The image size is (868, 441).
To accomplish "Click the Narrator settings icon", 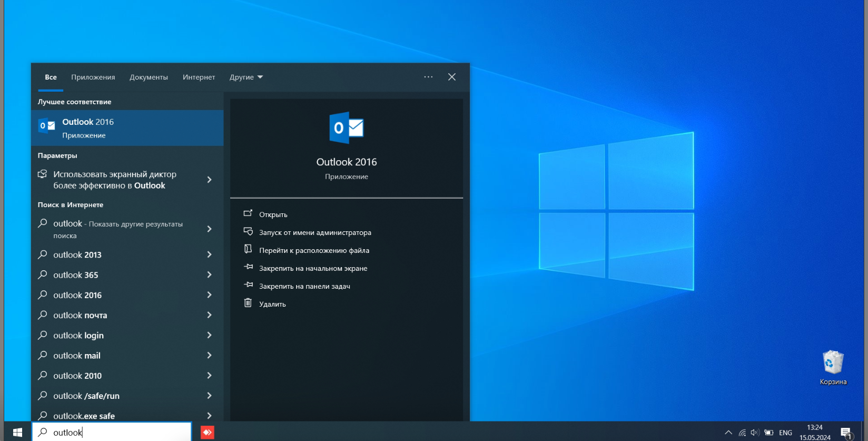I will coord(43,174).
